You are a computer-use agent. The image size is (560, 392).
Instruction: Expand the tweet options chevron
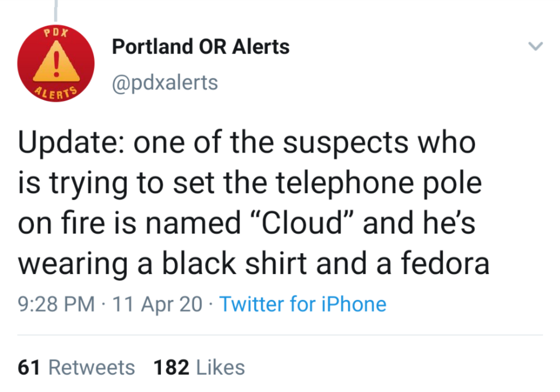coord(535,46)
